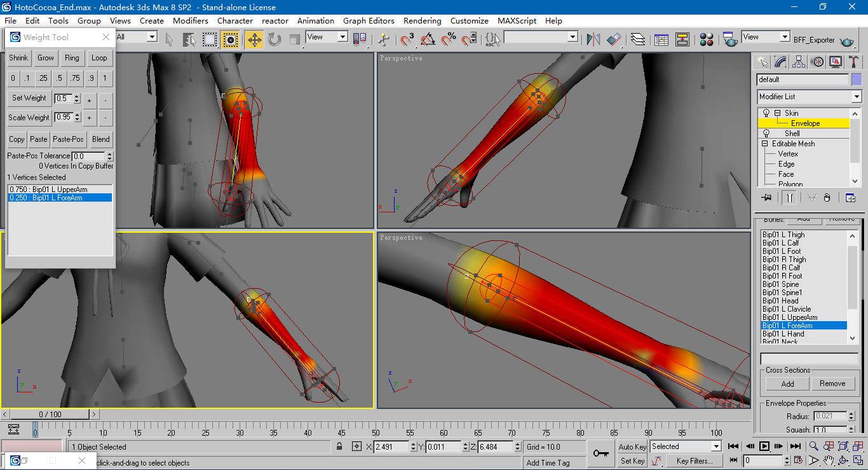The width and height of the screenshot is (868, 470).
Task: Toggle the Auto Key mode
Action: (x=632, y=446)
